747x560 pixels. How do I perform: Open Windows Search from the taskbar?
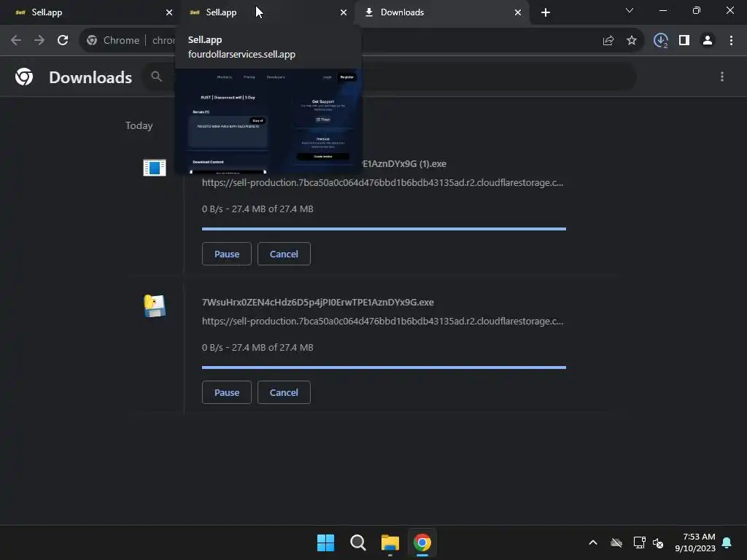357,542
